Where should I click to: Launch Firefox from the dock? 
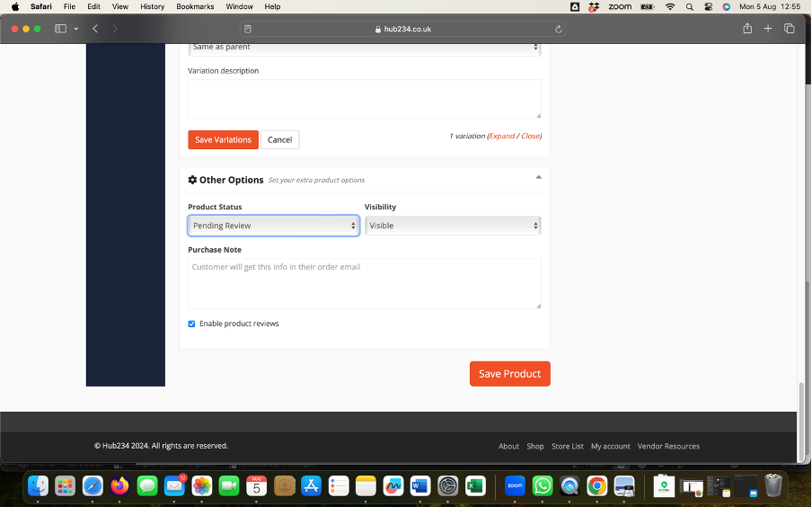click(119, 486)
